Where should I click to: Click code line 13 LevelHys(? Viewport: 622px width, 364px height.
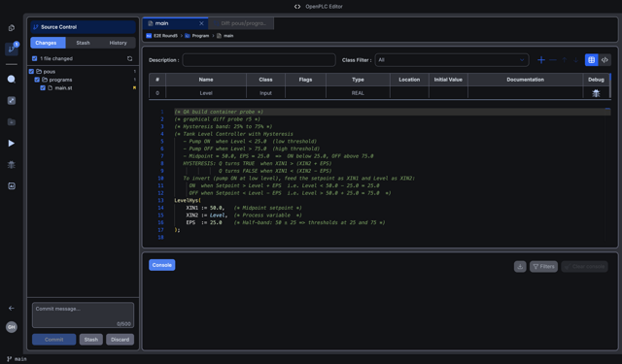pos(188,200)
